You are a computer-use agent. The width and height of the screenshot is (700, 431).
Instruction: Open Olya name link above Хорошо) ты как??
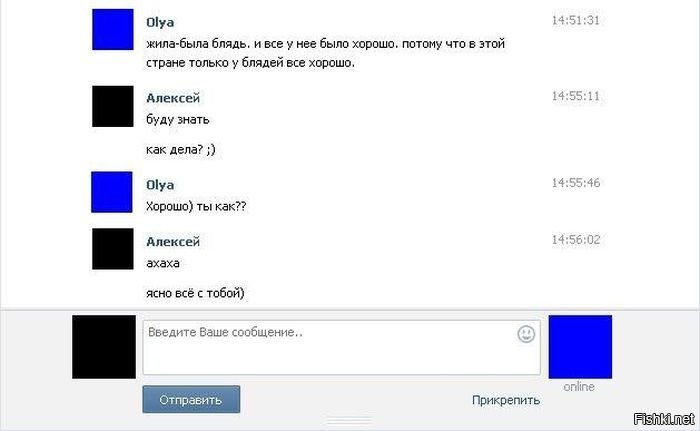(x=160, y=185)
